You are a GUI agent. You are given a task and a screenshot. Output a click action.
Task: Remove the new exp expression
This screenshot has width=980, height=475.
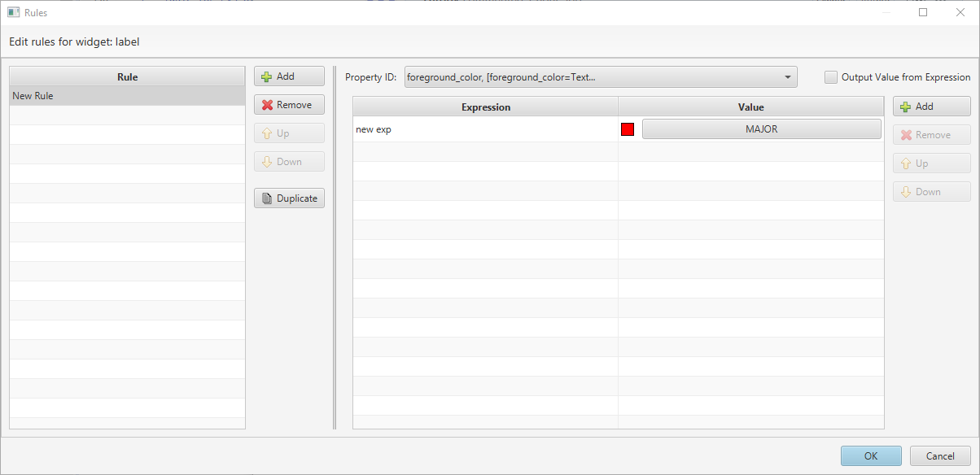pos(931,134)
